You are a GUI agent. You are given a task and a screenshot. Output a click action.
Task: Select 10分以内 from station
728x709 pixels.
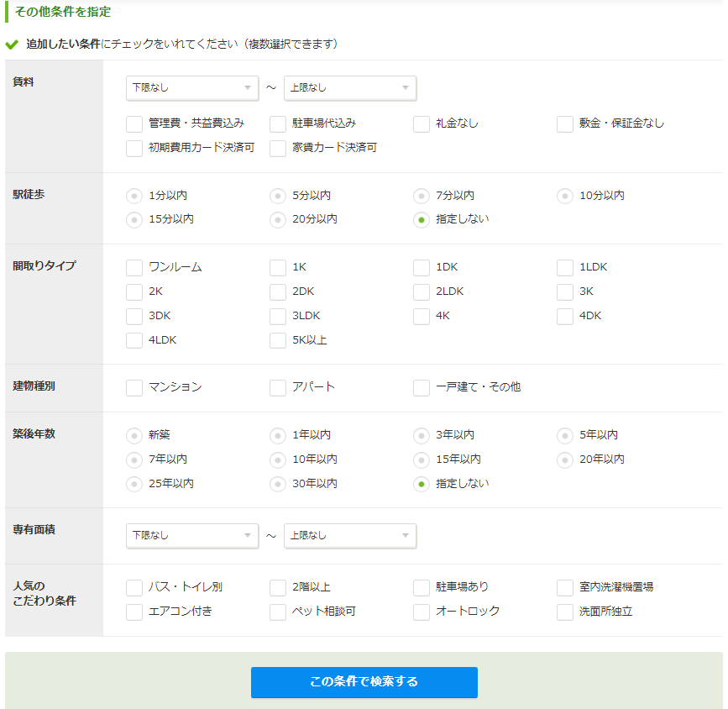tap(564, 196)
